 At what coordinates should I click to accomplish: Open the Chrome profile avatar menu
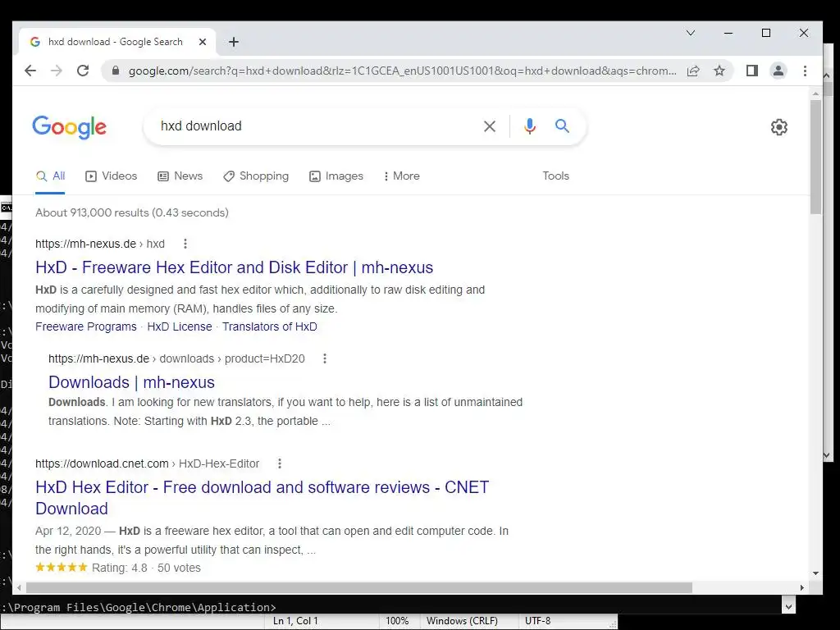point(778,71)
